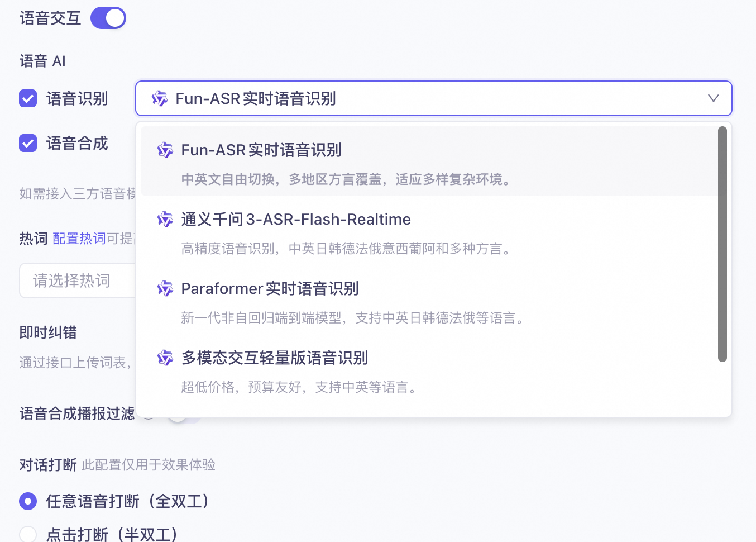This screenshot has width=756, height=542.
Task: Turn off the 语音交互 switch
Action: (108, 18)
